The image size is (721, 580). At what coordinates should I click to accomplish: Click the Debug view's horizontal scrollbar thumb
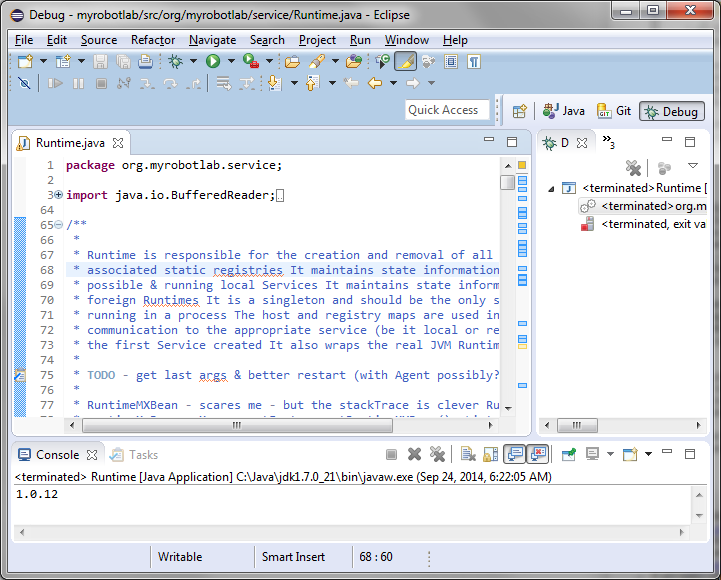[577, 425]
